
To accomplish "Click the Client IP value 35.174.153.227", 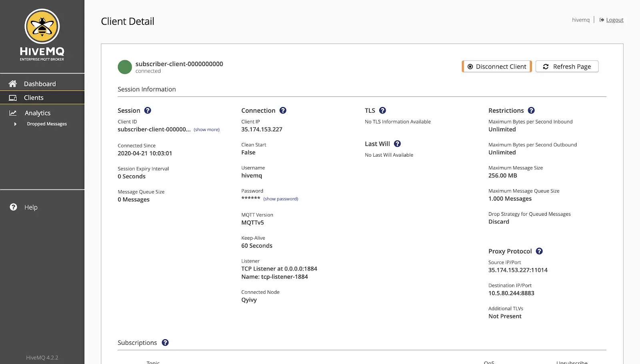I will [x=262, y=129].
